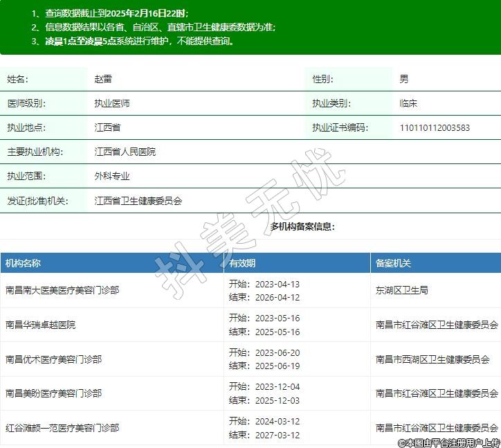
Task: Click the 南昌市西湖区卫生健康委员会 authority cell
Action: (432, 359)
